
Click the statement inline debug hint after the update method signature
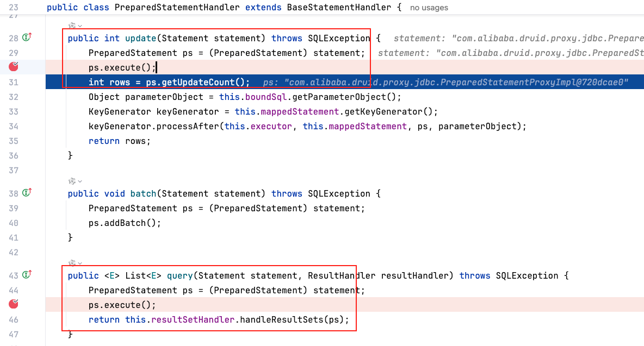(518, 38)
